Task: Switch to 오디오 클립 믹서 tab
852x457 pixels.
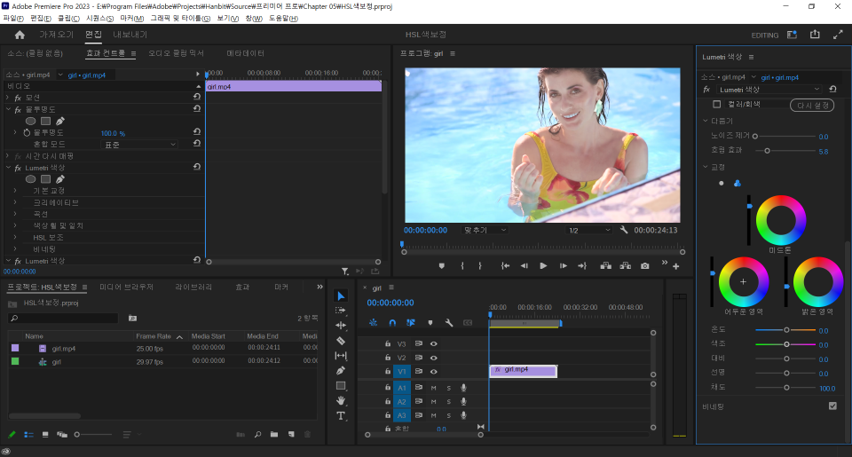Action: [176, 53]
